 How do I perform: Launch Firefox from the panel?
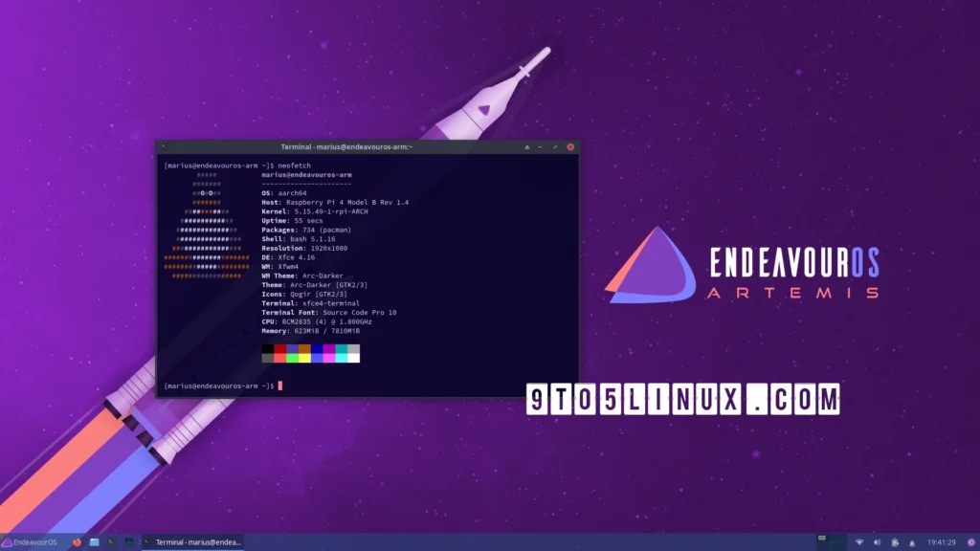(x=77, y=542)
